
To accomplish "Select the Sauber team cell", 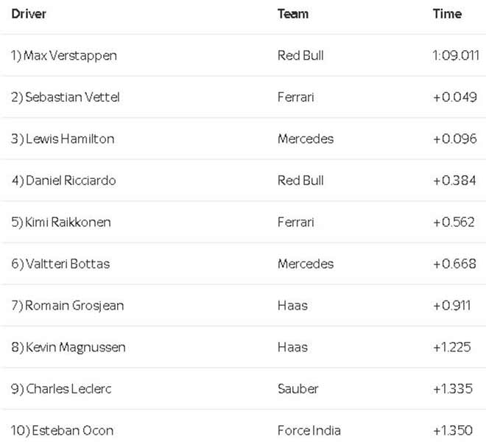I will click(297, 388).
